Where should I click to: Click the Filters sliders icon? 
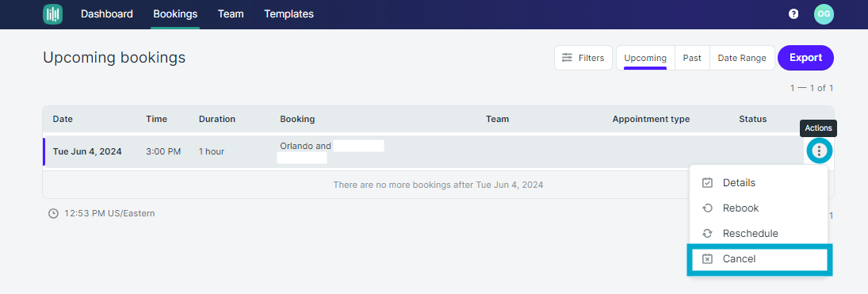point(568,58)
